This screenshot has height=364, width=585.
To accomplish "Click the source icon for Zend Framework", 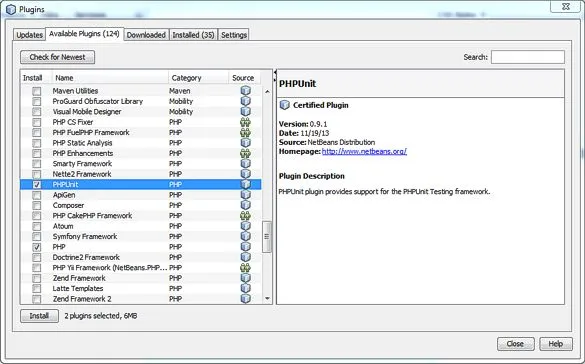I will pos(245,278).
